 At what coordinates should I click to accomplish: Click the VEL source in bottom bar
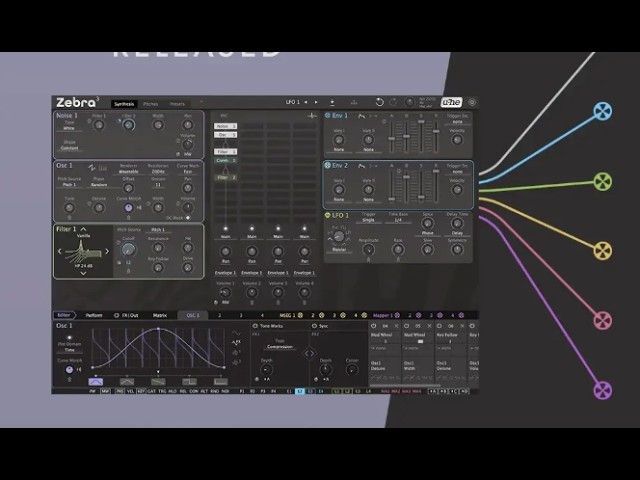click(x=131, y=391)
